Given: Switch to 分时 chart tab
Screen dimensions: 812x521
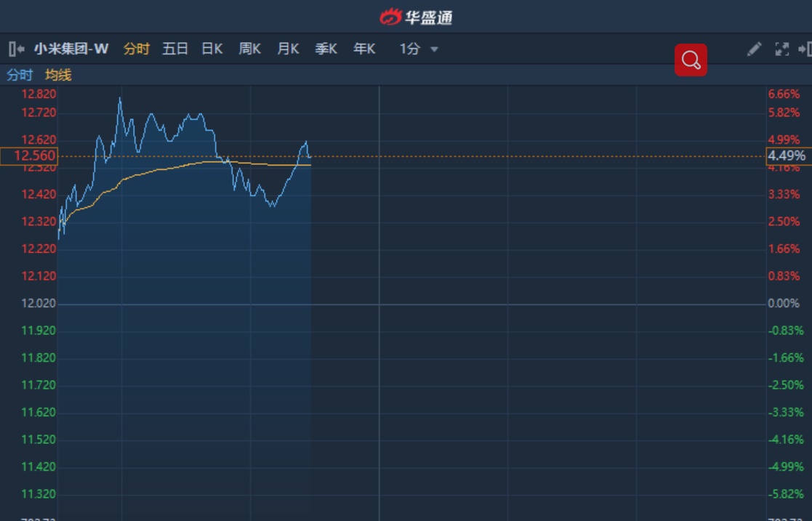Looking at the screenshot, I should (137, 49).
